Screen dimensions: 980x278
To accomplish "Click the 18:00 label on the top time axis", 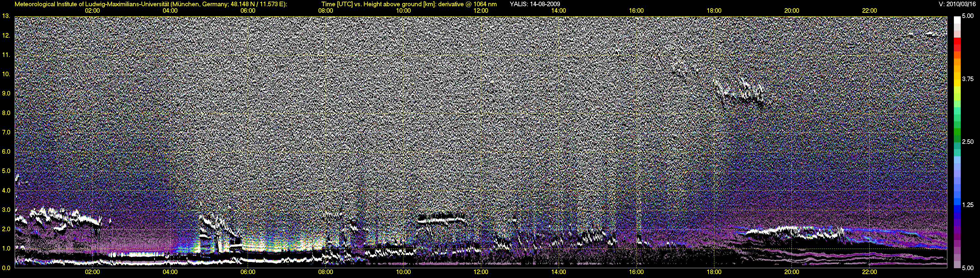I will (x=714, y=11).
